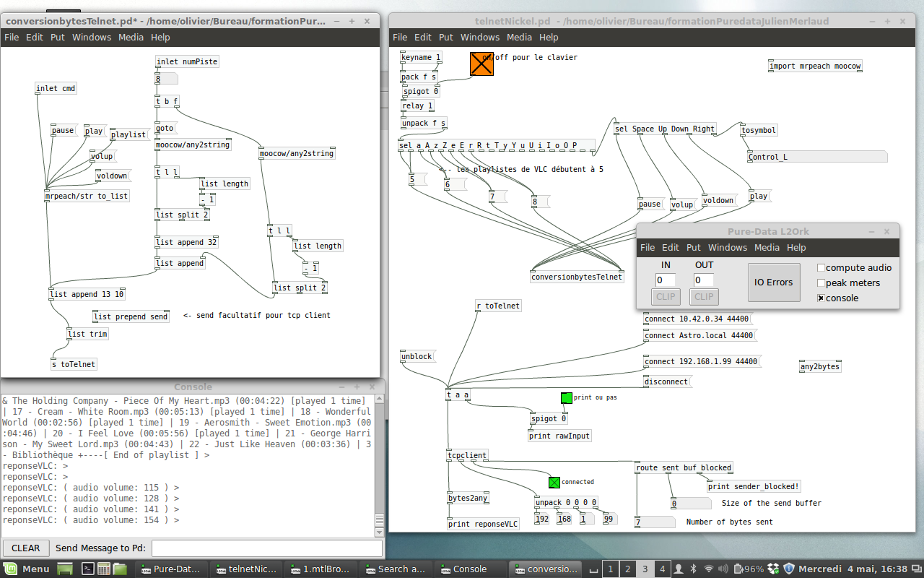Open Windows menu in Pure-Data L2Ork window
Viewport: 924px width, 578px height.
[x=728, y=247]
